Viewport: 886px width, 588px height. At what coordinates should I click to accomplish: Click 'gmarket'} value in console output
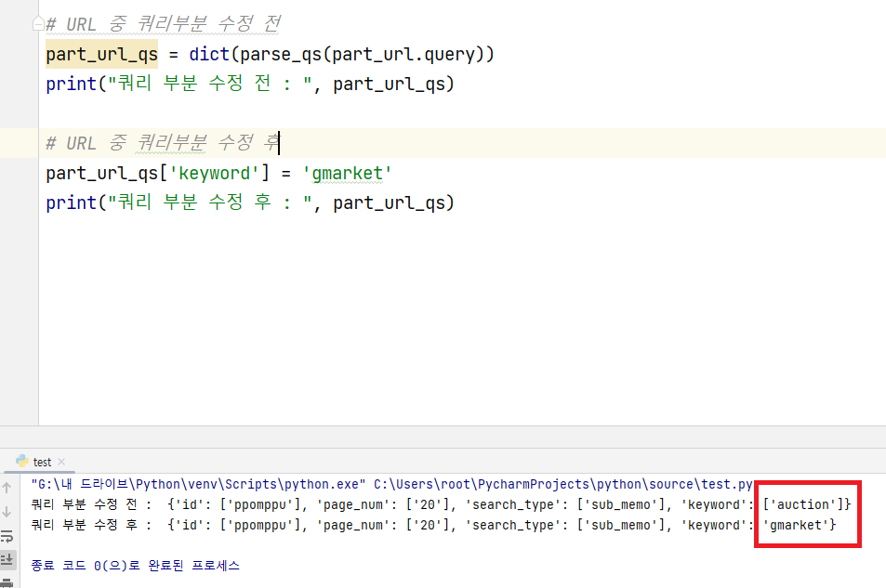799,526
